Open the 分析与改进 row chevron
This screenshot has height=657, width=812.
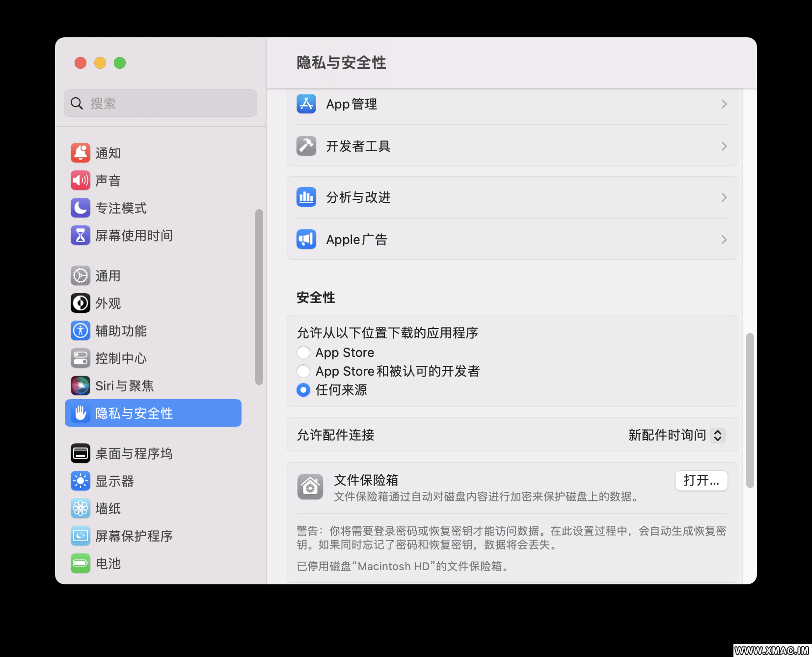(x=724, y=197)
